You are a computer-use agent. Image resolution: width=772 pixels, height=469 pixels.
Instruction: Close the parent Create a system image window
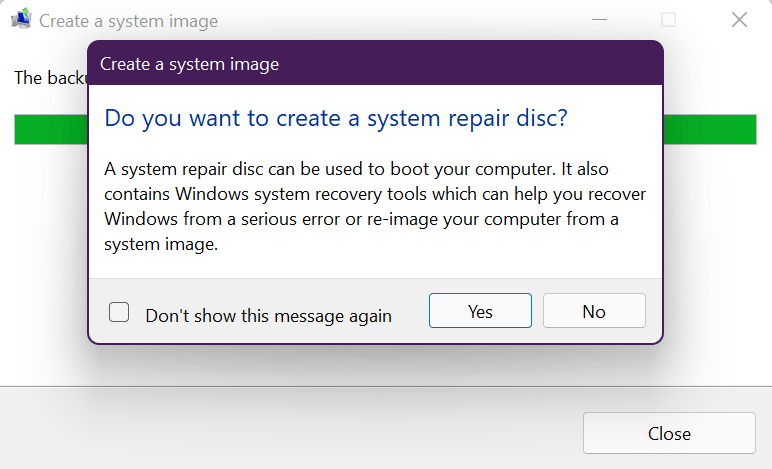click(739, 20)
